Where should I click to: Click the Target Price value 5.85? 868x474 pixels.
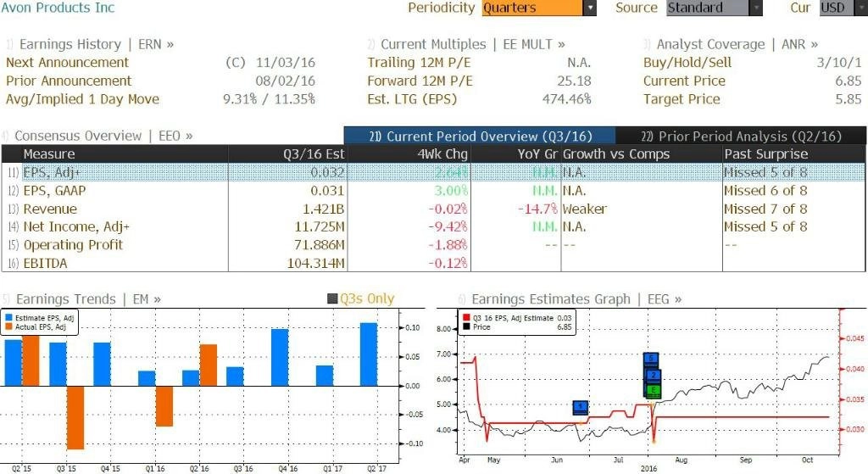pyautogui.click(x=849, y=99)
